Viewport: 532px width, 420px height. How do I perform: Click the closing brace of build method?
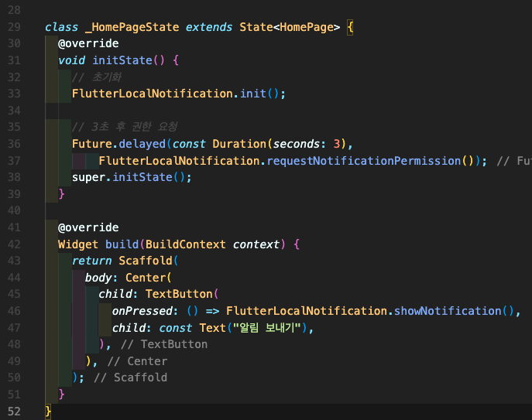coord(61,394)
